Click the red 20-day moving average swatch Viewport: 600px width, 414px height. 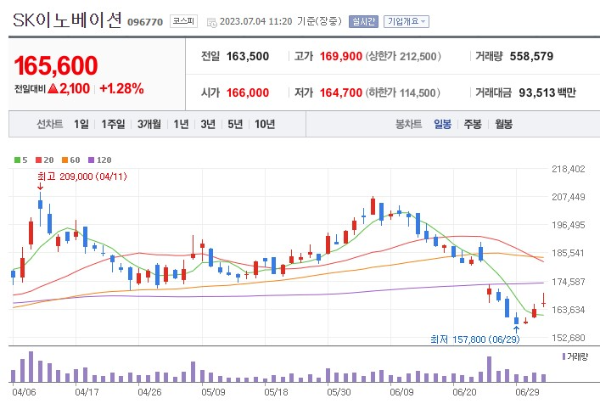point(38,160)
